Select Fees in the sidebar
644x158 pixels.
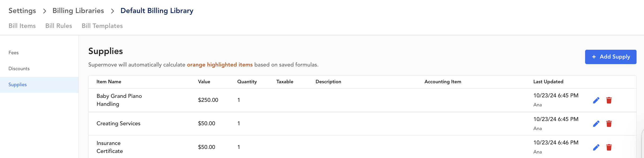pyautogui.click(x=14, y=53)
